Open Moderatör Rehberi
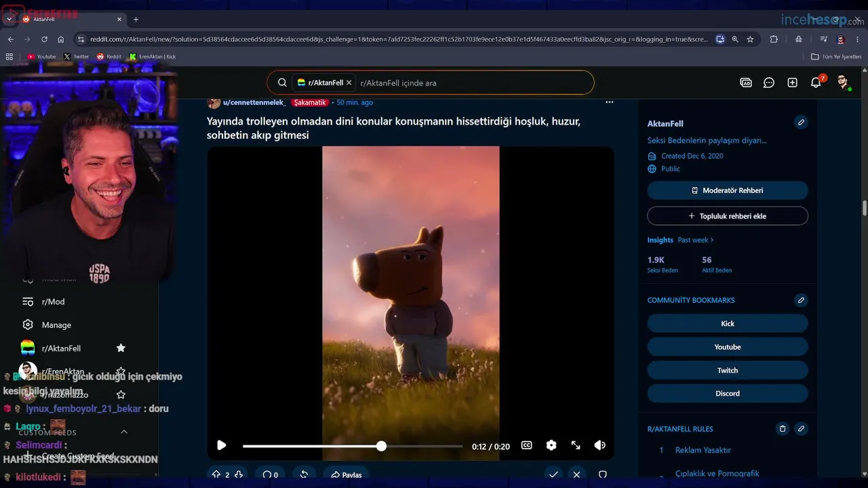The image size is (868, 488). coord(728,190)
